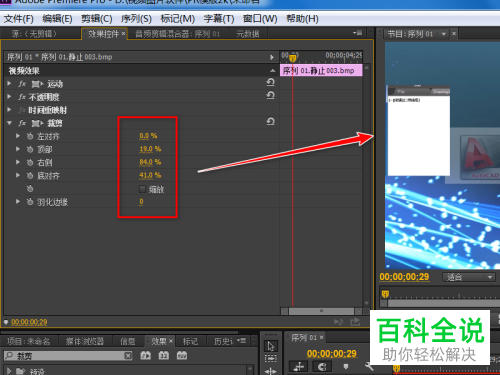Click the effect controls horizontal zoom scrollbar
The image size is (500, 375).
321,311
